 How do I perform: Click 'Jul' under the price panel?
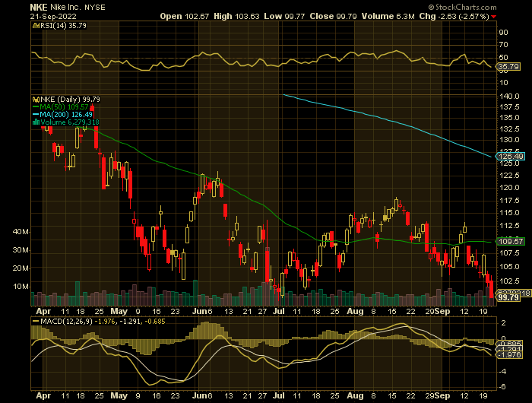coord(279,311)
